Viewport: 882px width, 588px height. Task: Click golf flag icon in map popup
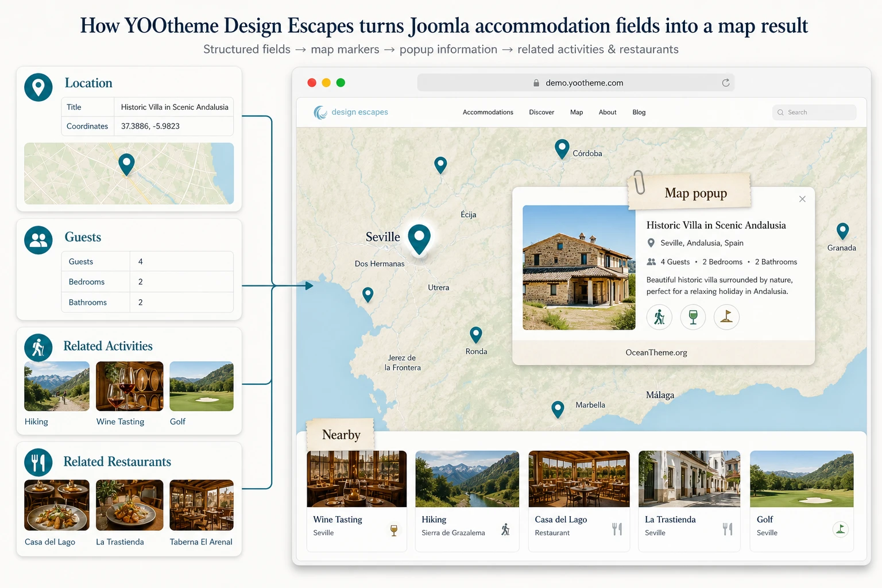[x=726, y=317]
